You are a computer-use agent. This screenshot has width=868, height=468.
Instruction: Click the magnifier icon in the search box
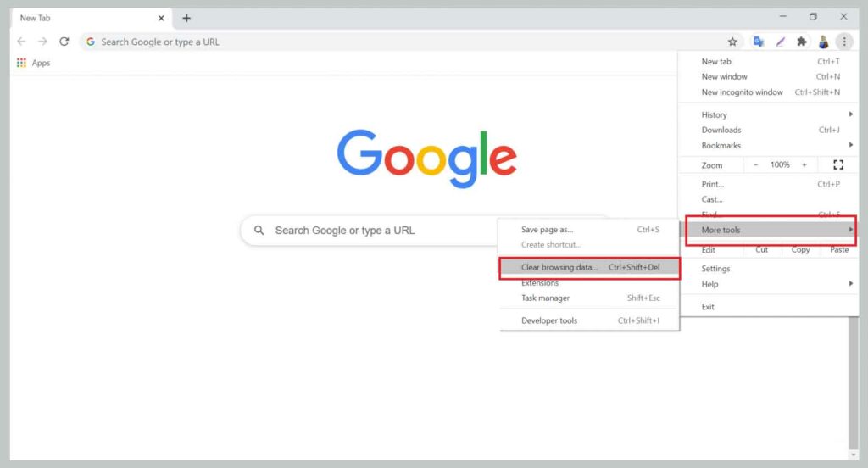[259, 230]
